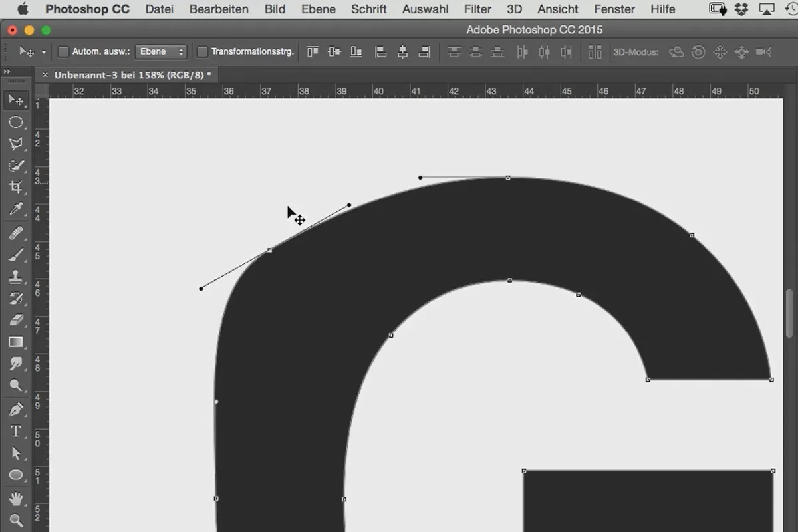798x532 pixels.
Task: Toggle the Transformationsstrg. checkbox
Action: [x=203, y=51]
